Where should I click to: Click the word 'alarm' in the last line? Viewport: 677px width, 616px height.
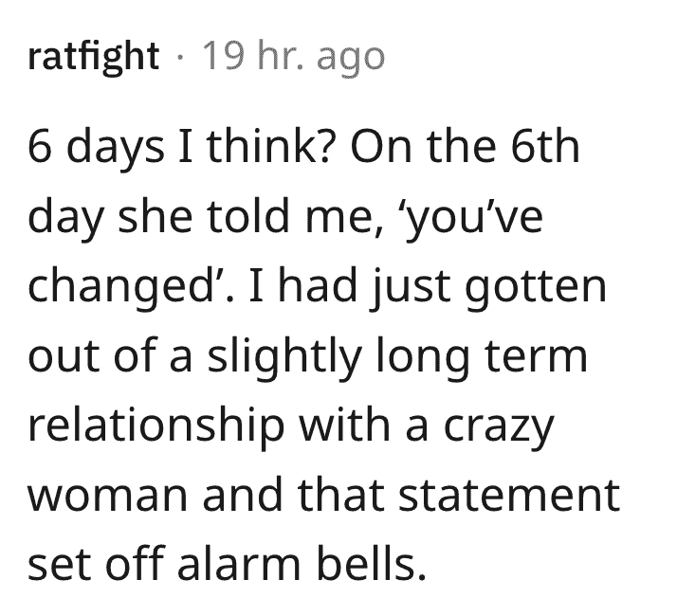point(239,563)
